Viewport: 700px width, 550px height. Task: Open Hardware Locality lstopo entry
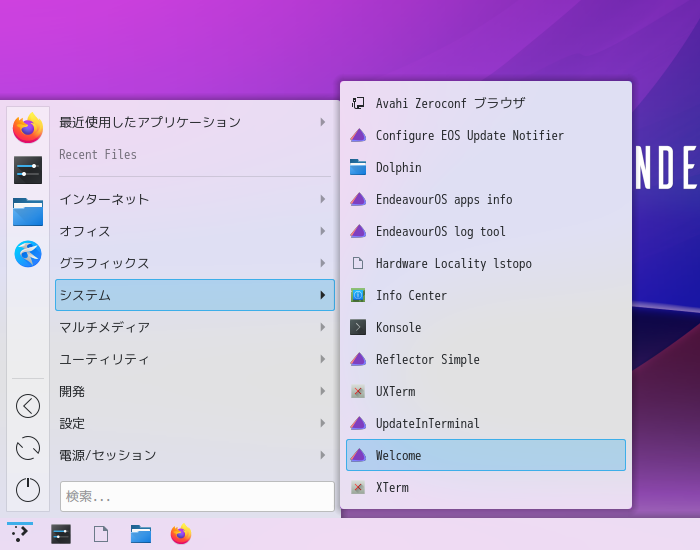pos(486,263)
